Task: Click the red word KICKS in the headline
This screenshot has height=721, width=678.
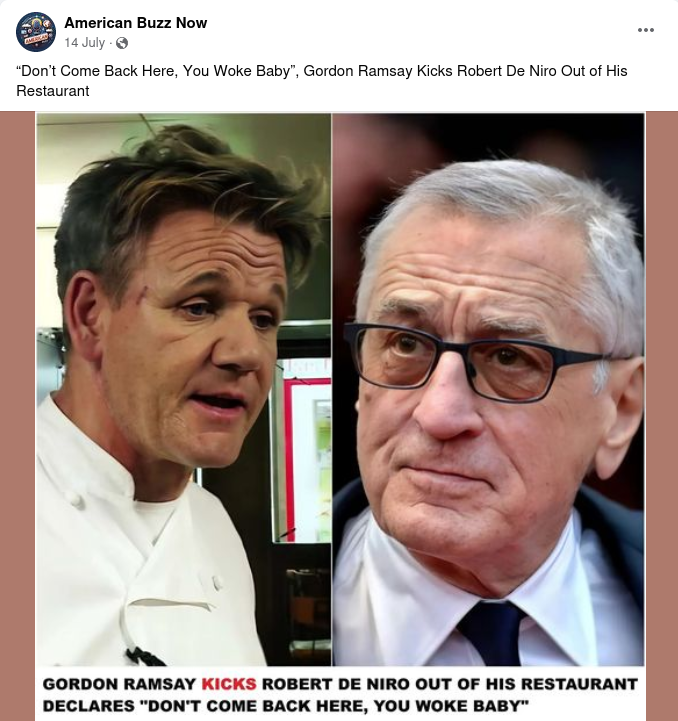Action: point(229,684)
